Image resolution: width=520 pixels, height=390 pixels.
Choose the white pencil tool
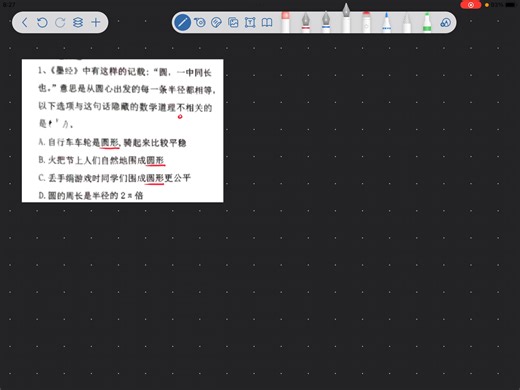click(407, 22)
